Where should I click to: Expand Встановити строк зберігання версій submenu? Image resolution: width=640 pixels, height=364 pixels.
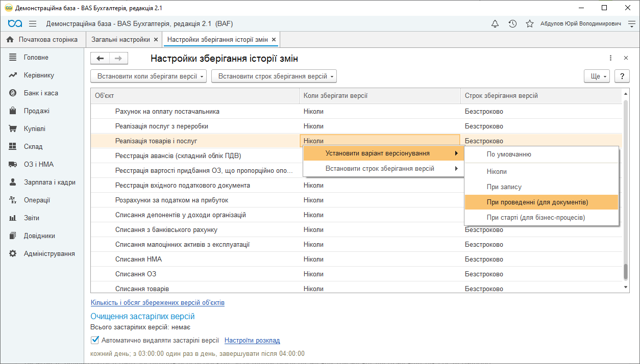pyautogui.click(x=383, y=169)
